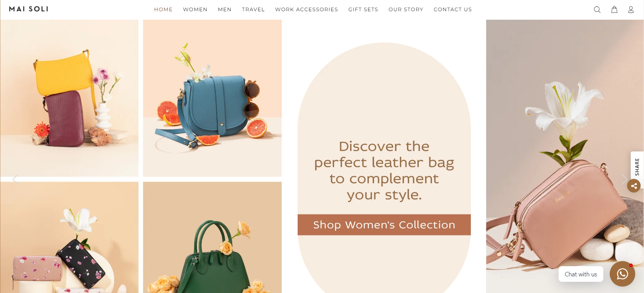This screenshot has height=293, width=644.
Task: Advance to next slide with right arrow
Action: pyautogui.click(x=624, y=179)
